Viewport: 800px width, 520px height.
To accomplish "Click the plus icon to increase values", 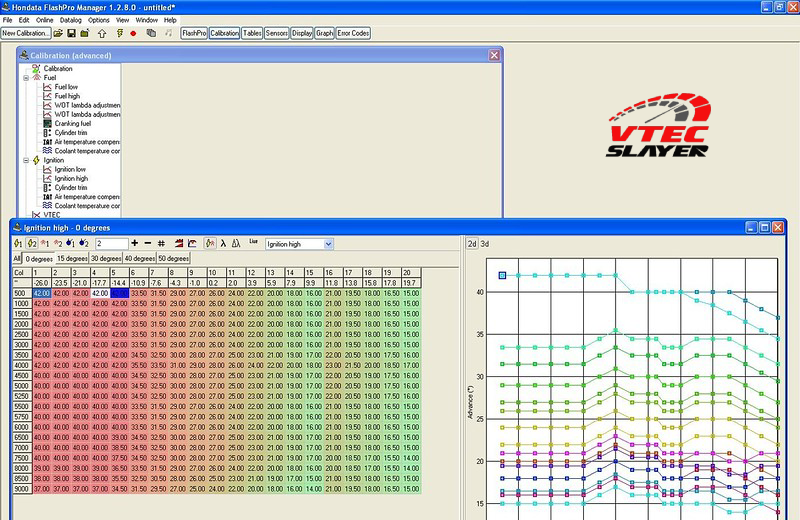I will pyautogui.click(x=135, y=243).
